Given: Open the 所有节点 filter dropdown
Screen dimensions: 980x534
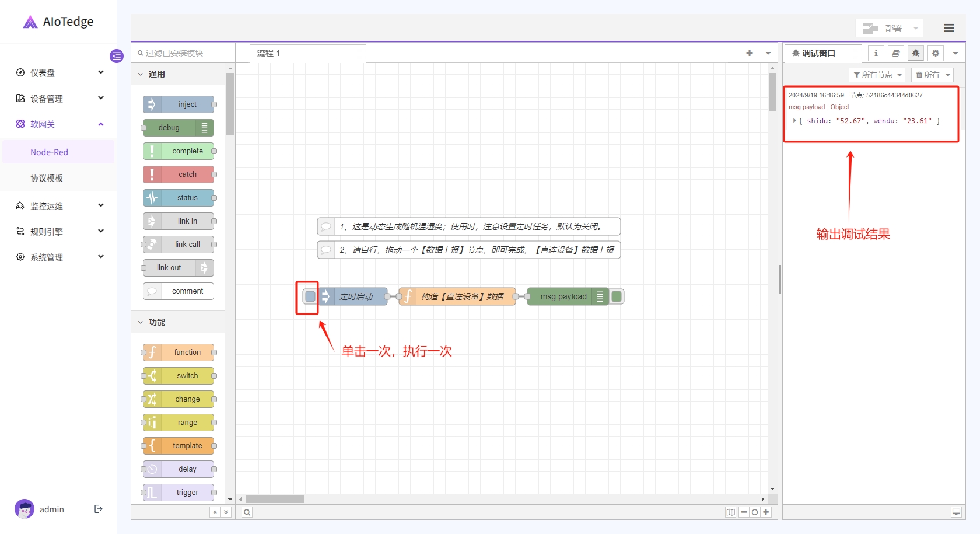Looking at the screenshot, I should 877,75.
